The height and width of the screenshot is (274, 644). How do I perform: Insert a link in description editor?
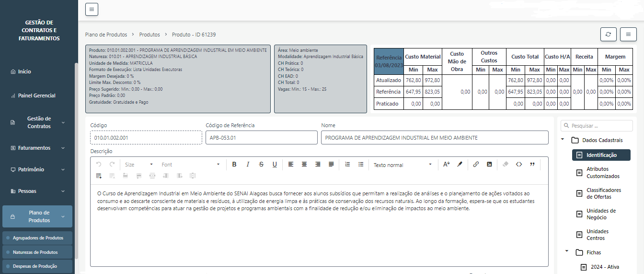(476, 165)
